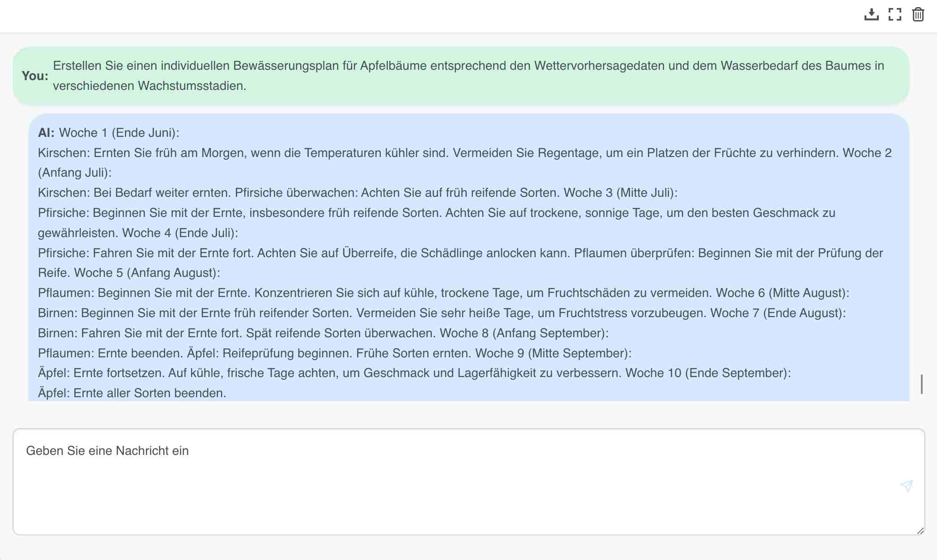Send message with paper plane icon
937x560 pixels.
(x=907, y=486)
